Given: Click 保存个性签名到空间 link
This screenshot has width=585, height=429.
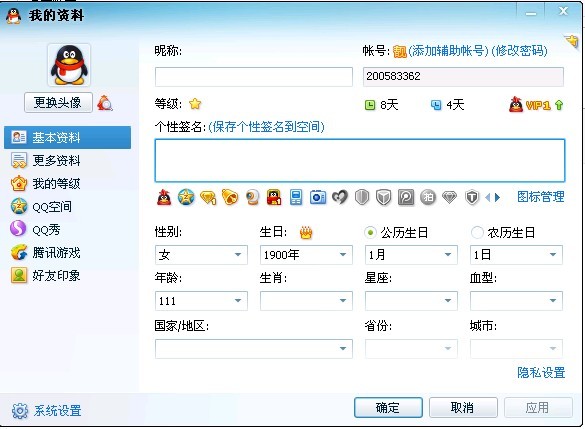Looking at the screenshot, I should click(266, 127).
